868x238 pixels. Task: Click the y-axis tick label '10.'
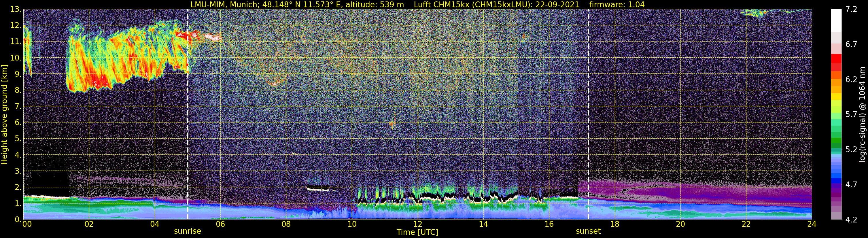[16, 58]
